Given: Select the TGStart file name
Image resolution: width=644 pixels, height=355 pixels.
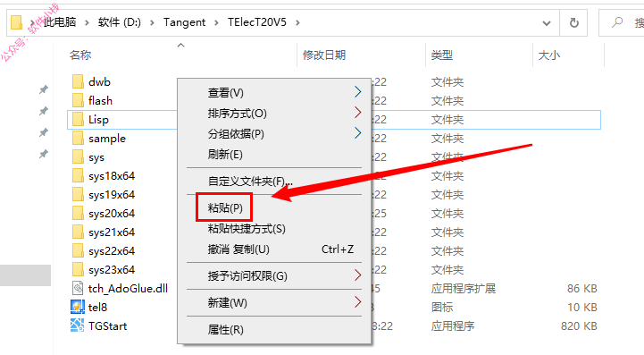Looking at the screenshot, I should point(108,326).
